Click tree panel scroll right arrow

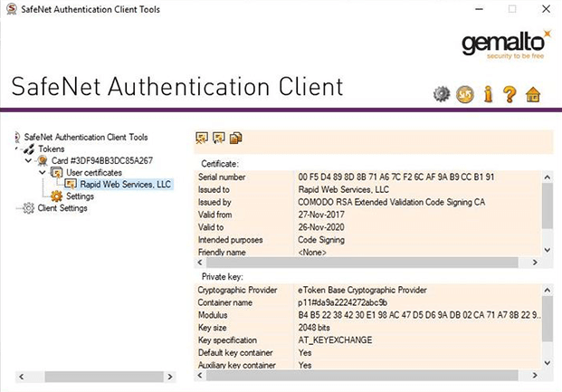click(170, 377)
